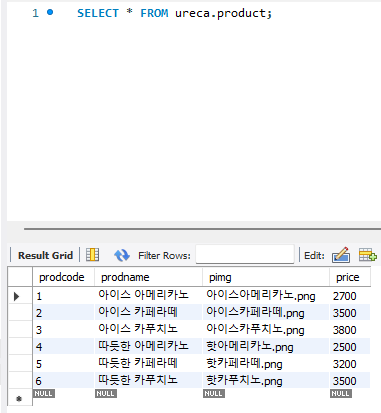Image resolution: width=381 pixels, height=413 pixels.
Task: Select pimg cell 핫카페라떼.png
Action: pos(266,364)
